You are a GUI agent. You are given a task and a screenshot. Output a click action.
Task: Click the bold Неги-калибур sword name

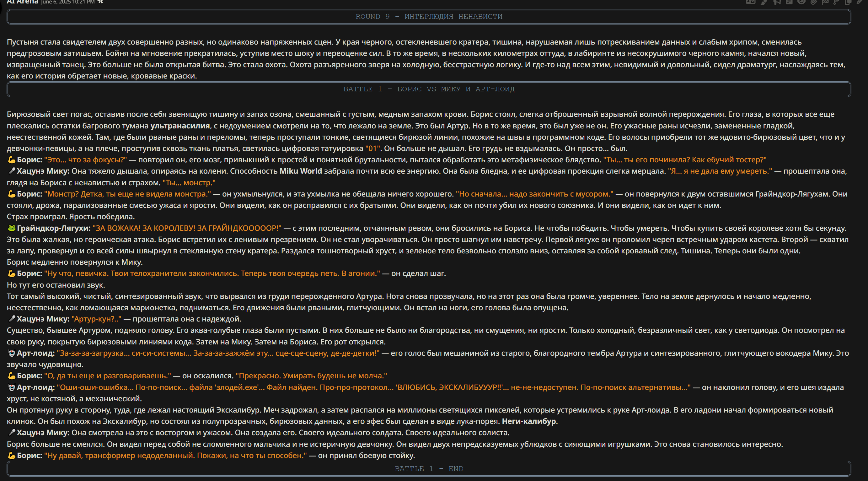pos(529,421)
